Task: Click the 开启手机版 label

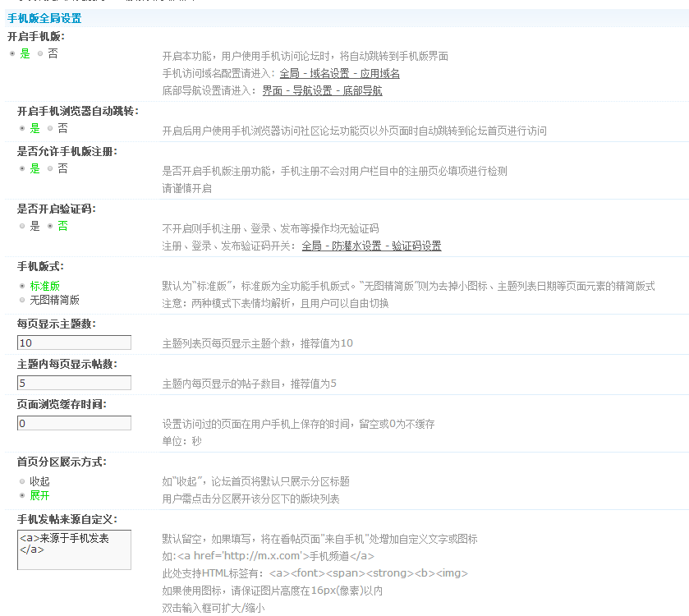Action: (x=36, y=36)
